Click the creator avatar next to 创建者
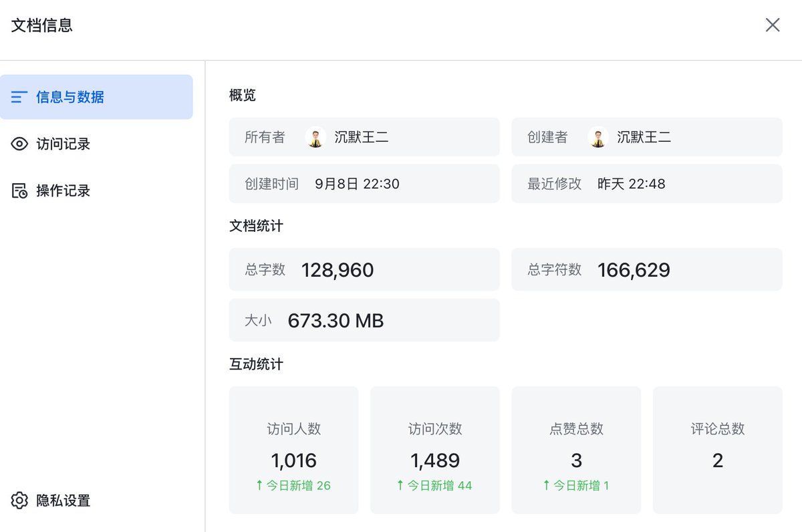This screenshot has width=802, height=532. (598, 137)
